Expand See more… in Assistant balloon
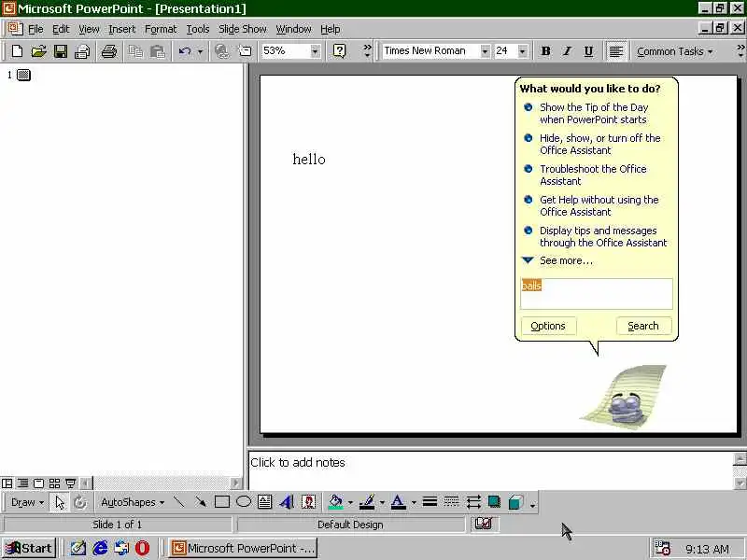This screenshot has height=560, width=747. point(566,260)
